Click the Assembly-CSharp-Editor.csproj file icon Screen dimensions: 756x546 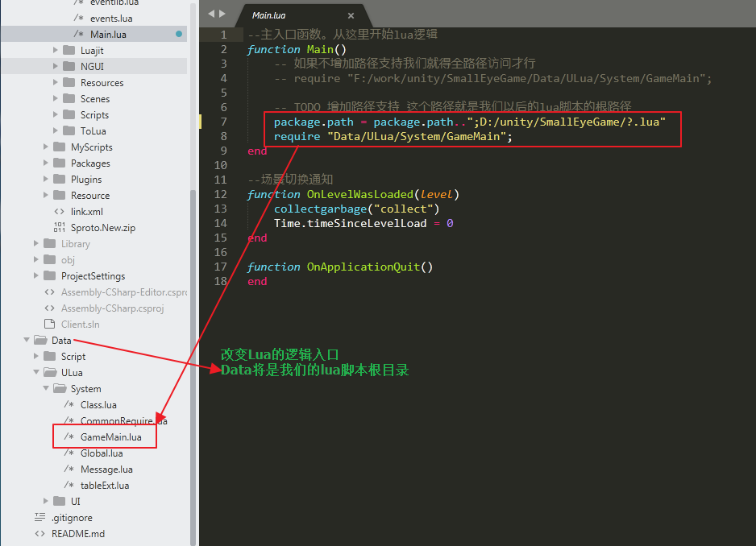click(x=50, y=292)
